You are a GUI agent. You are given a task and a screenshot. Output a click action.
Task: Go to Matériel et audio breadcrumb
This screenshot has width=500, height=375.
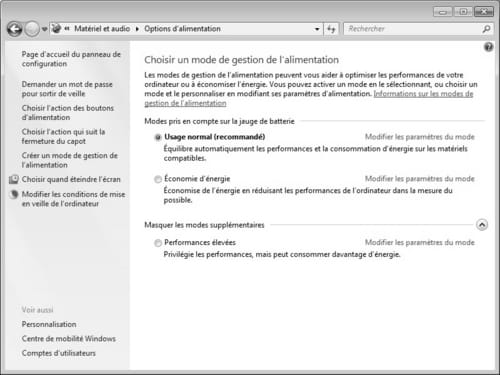click(102, 29)
